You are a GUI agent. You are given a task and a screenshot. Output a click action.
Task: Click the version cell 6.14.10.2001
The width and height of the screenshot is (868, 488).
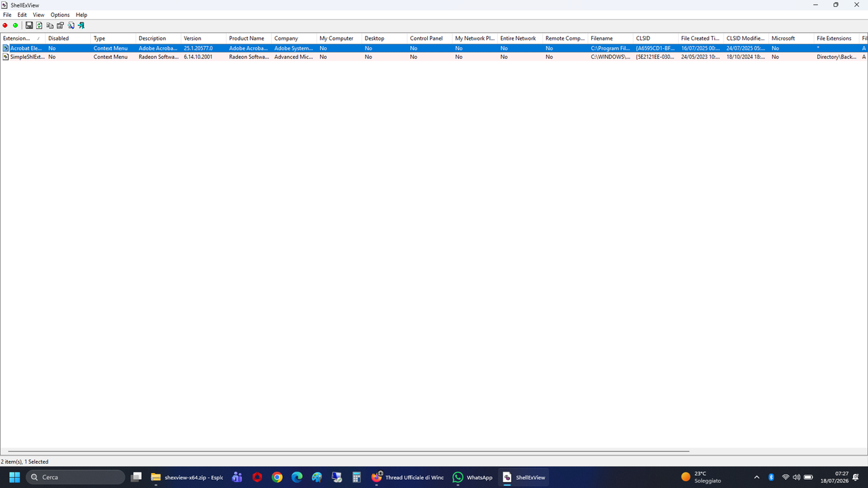[x=198, y=57]
